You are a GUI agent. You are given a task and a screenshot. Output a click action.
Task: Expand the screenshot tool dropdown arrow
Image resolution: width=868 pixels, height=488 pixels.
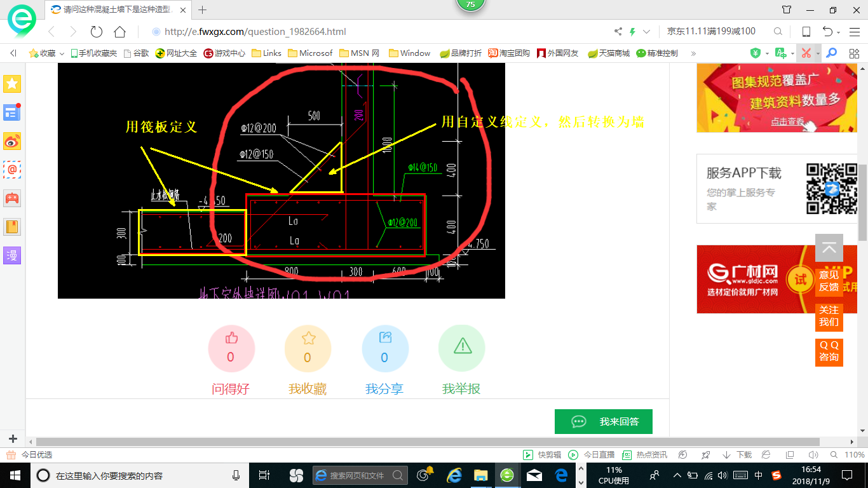click(818, 53)
